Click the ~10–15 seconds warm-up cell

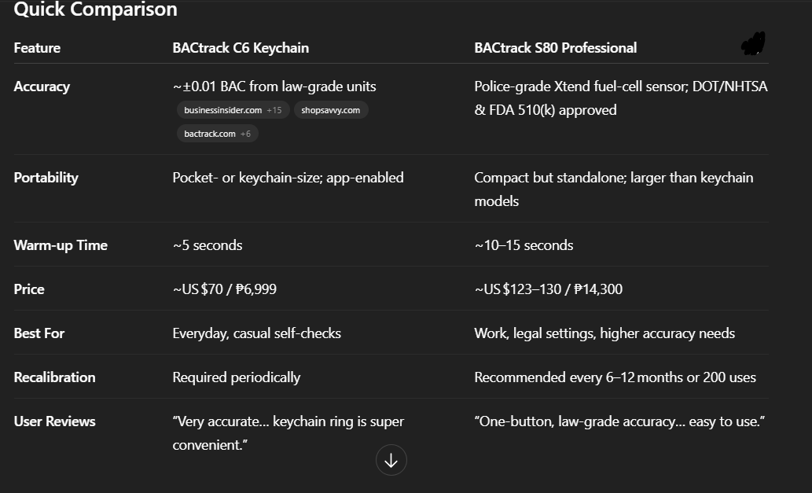point(524,245)
